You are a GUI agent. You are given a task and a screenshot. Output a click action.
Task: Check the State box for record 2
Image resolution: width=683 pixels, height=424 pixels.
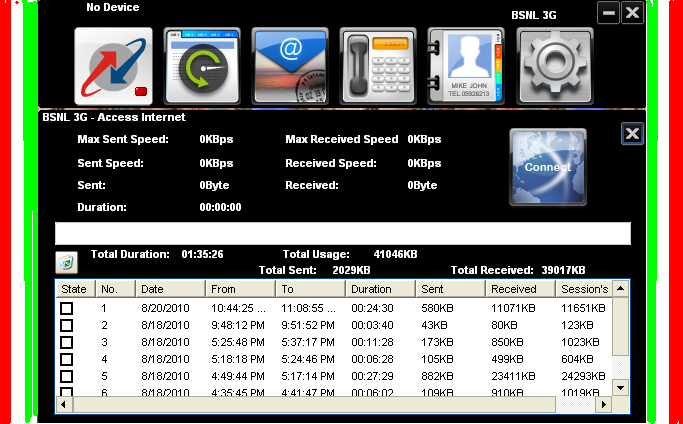click(67, 325)
